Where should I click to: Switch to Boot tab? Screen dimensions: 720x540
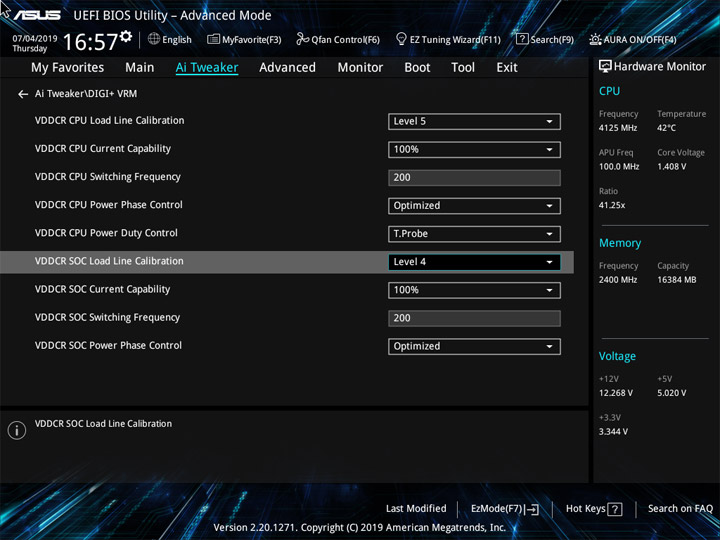click(417, 68)
